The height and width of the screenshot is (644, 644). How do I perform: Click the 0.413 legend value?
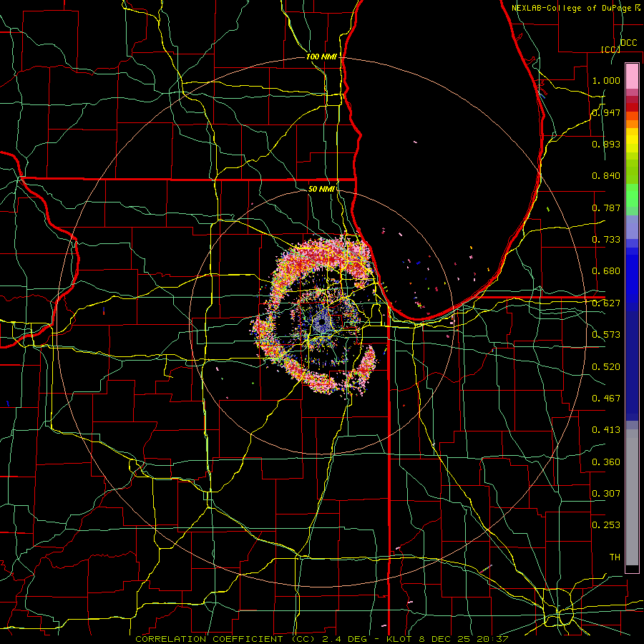pyautogui.click(x=606, y=430)
